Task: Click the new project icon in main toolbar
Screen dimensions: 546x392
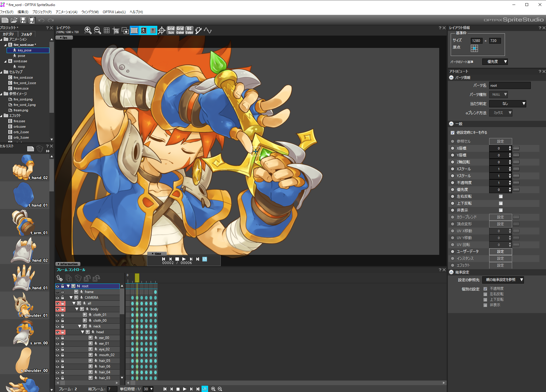Action: pyautogui.click(x=5, y=20)
